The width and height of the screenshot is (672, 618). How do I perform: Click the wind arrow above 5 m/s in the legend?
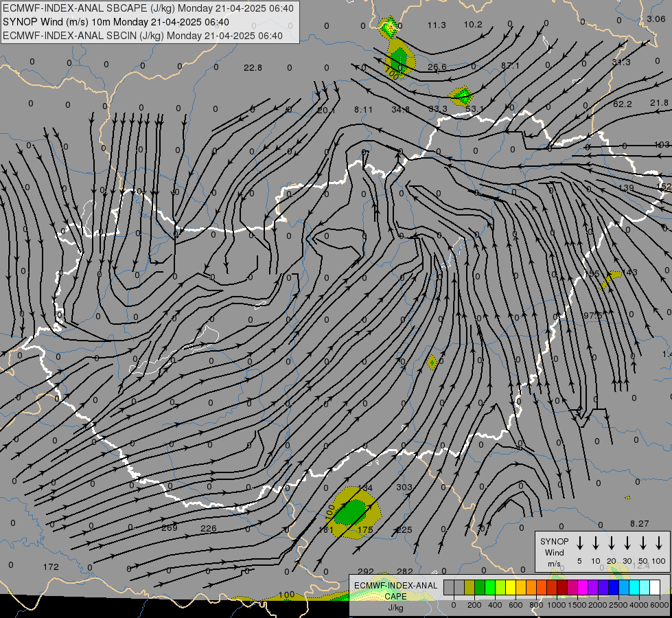pyautogui.click(x=579, y=543)
